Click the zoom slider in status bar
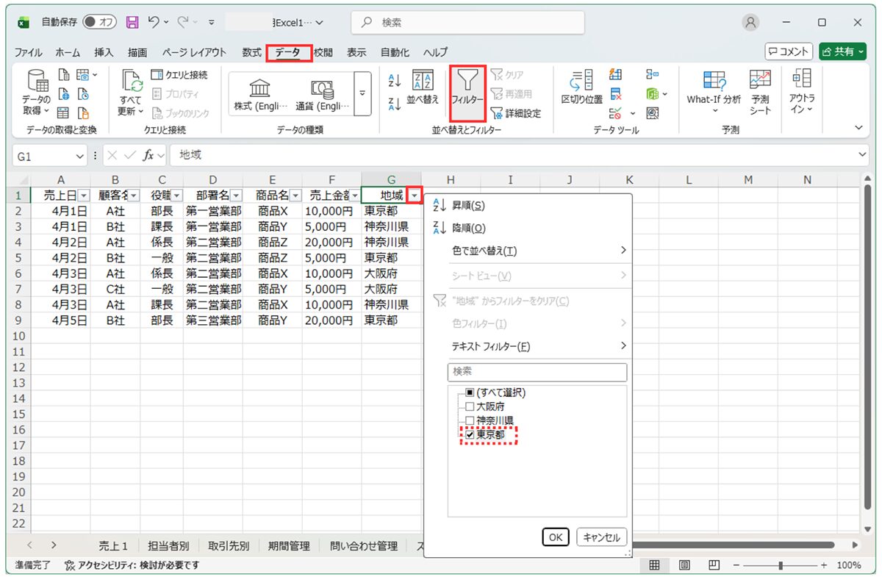 [781, 565]
